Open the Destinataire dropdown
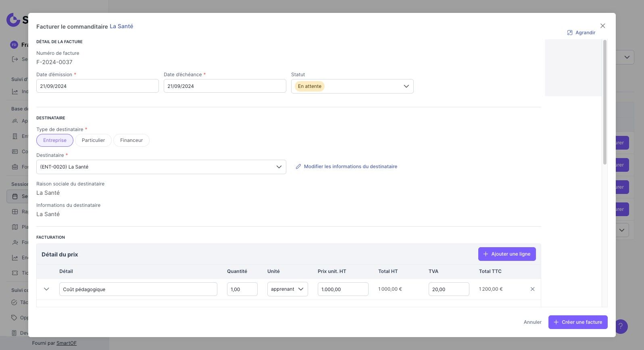 point(161,167)
